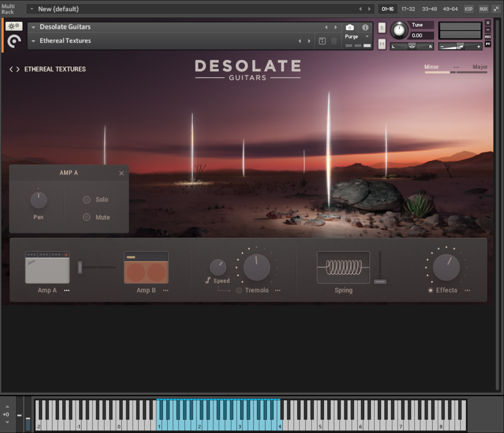Open Tremolo options three-dot menu
Viewport: 504px width, 433px height.
pos(278,290)
